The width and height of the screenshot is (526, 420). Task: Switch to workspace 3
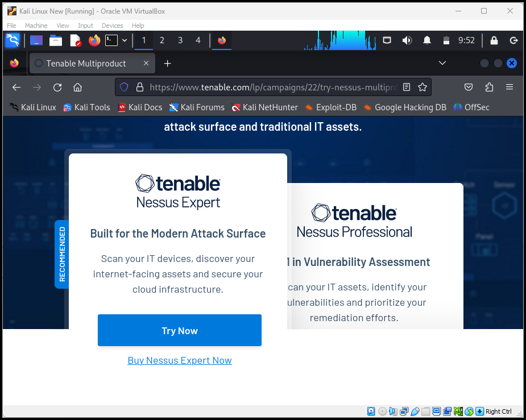tap(180, 40)
